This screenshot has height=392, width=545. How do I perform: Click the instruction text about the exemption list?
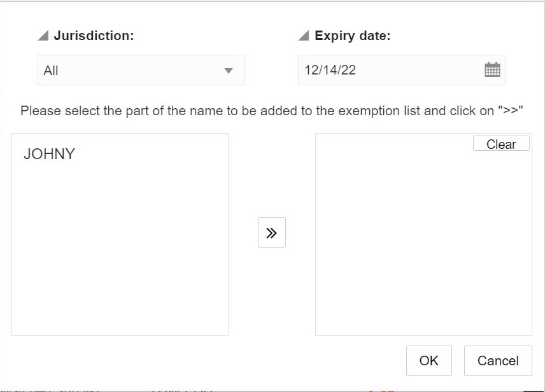click(272, 111)
